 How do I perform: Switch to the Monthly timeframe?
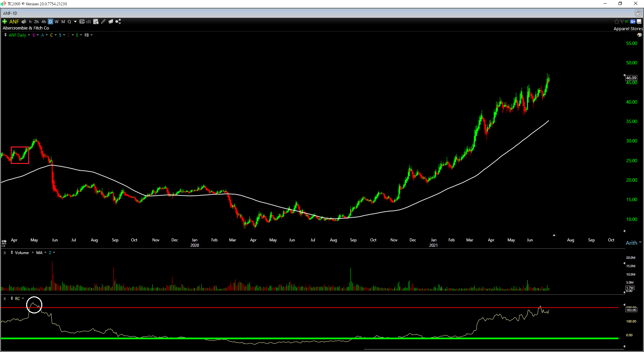[x=63, y=21]
